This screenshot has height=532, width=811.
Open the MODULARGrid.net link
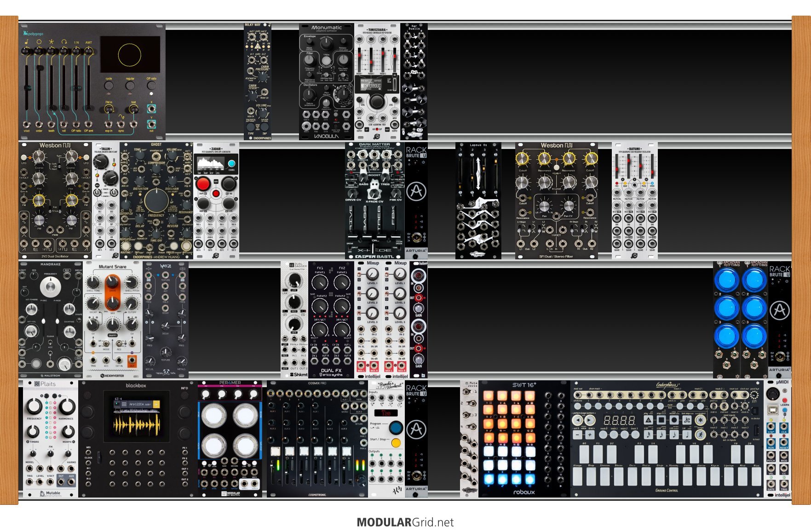(405, 522)
